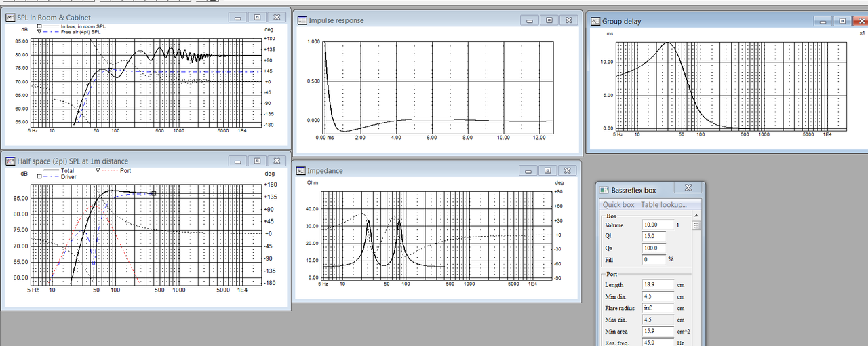Minimize the Half space SPL window
868x346 pixels.
coord(237,161)
